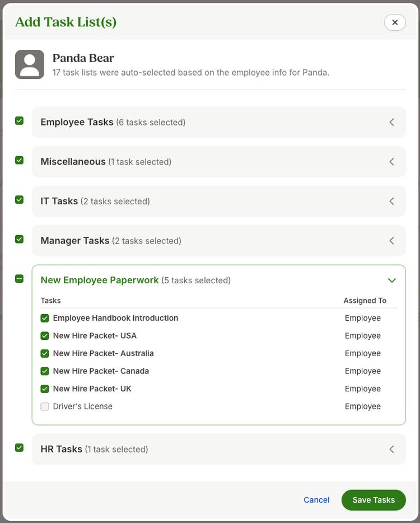The height and width of the screenshot is (523, 420).
Task: Expand the HR Tasks chevron arrow
Action: [x=391, y=449]
